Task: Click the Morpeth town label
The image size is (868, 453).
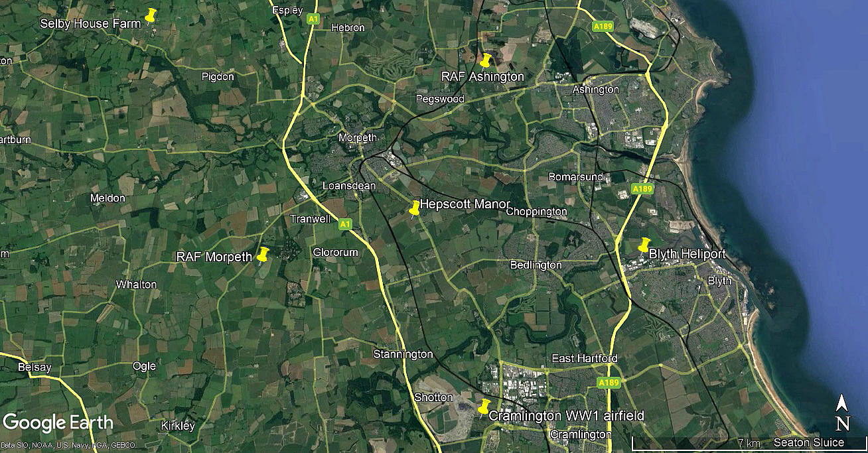Action: click(358, 138)
